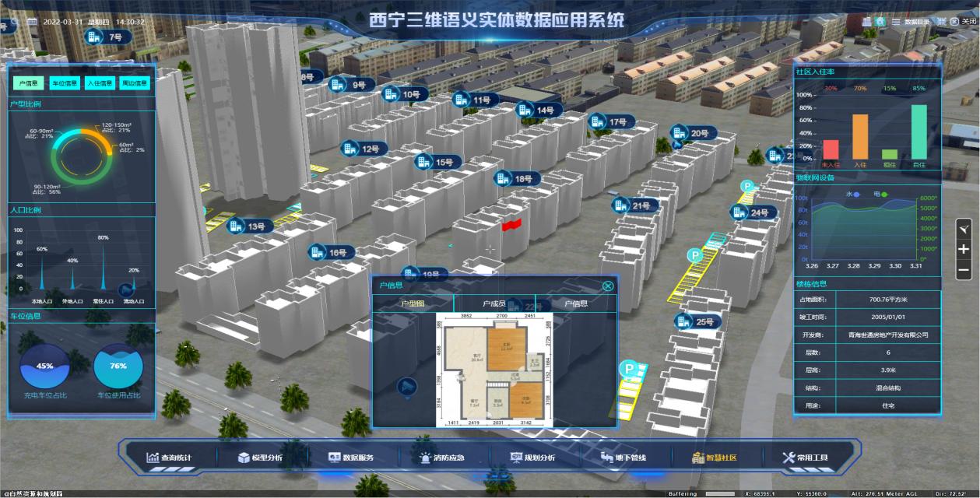Screen dimensions: 980x498
Task: Click the camera marker left of floor plan
Action: [x=406, y=386]
